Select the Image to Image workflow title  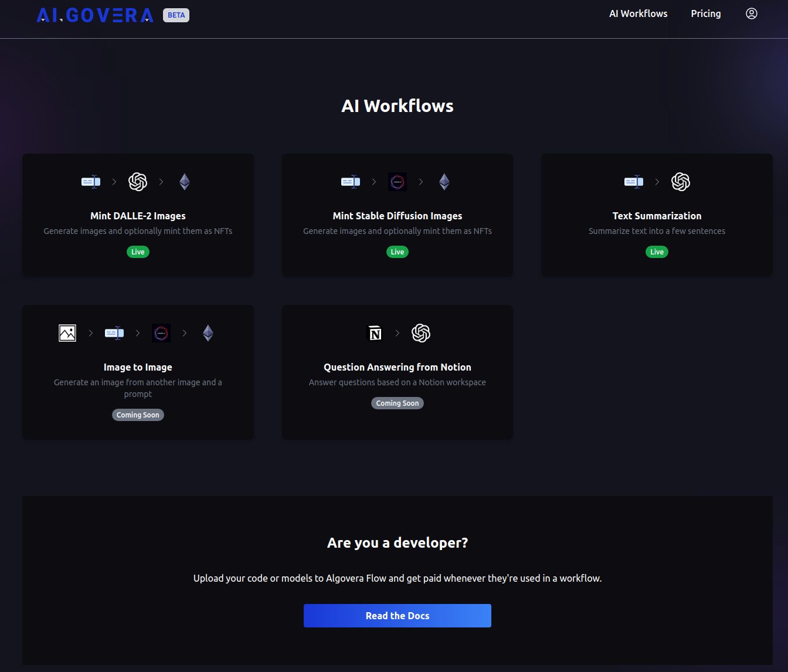click(x=138, y=367)
